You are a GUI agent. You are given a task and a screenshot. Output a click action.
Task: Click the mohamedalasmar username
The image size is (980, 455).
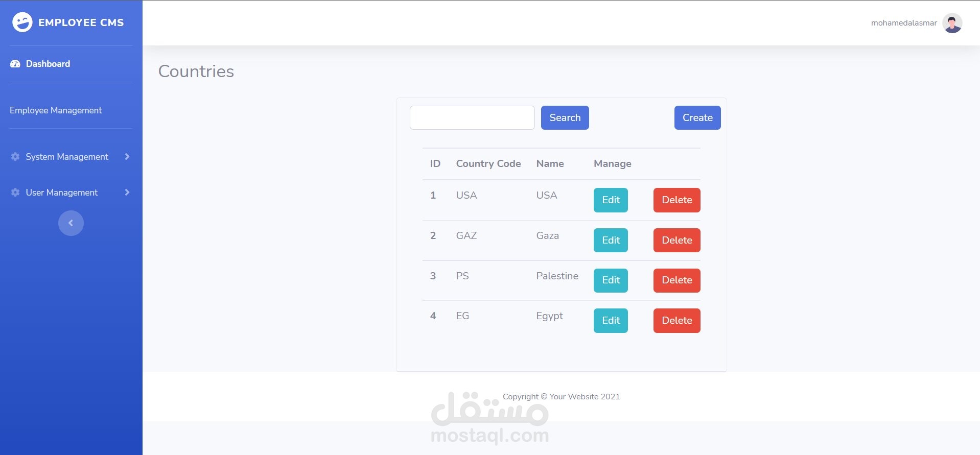click(904, 23)
